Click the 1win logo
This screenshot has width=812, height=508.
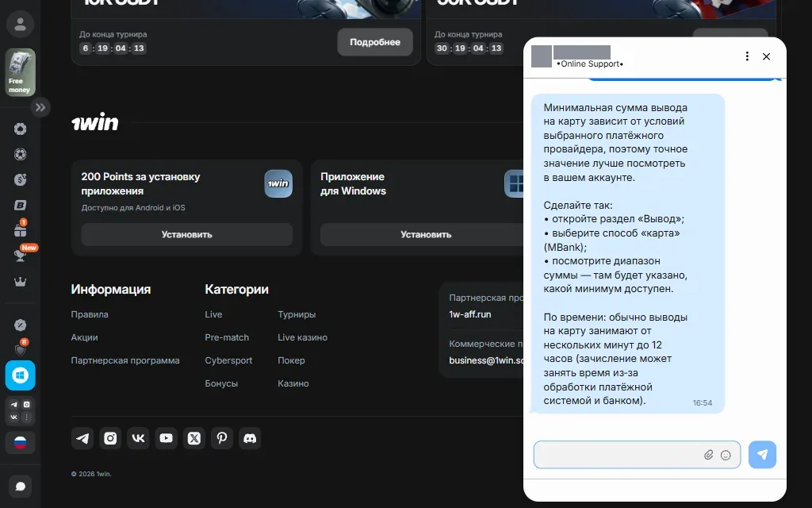pyautogui.click(x=95, y=121)
